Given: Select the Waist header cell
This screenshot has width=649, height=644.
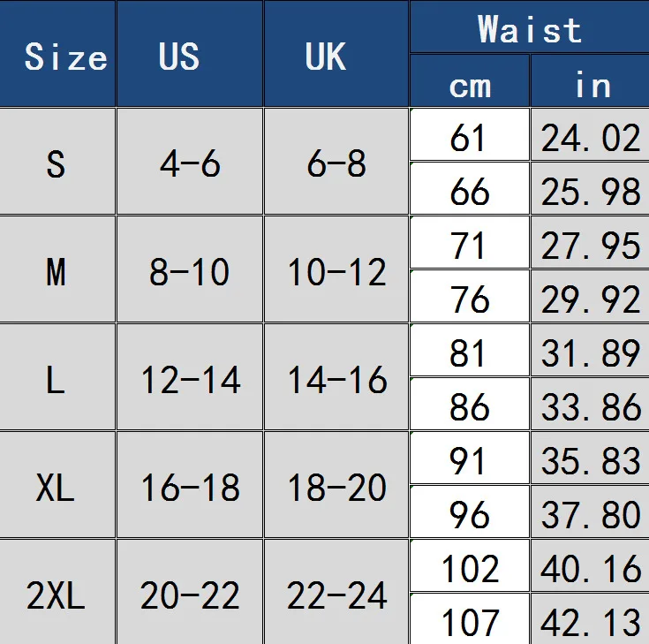Looking at the screenshot, I should (529, 28).
